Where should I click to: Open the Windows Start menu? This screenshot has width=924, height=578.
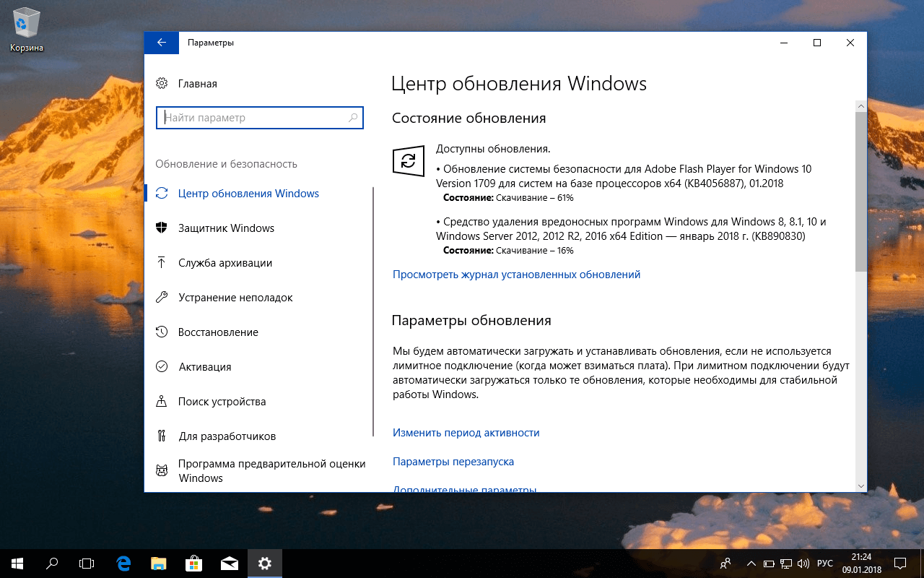click(x=17, y=563)
